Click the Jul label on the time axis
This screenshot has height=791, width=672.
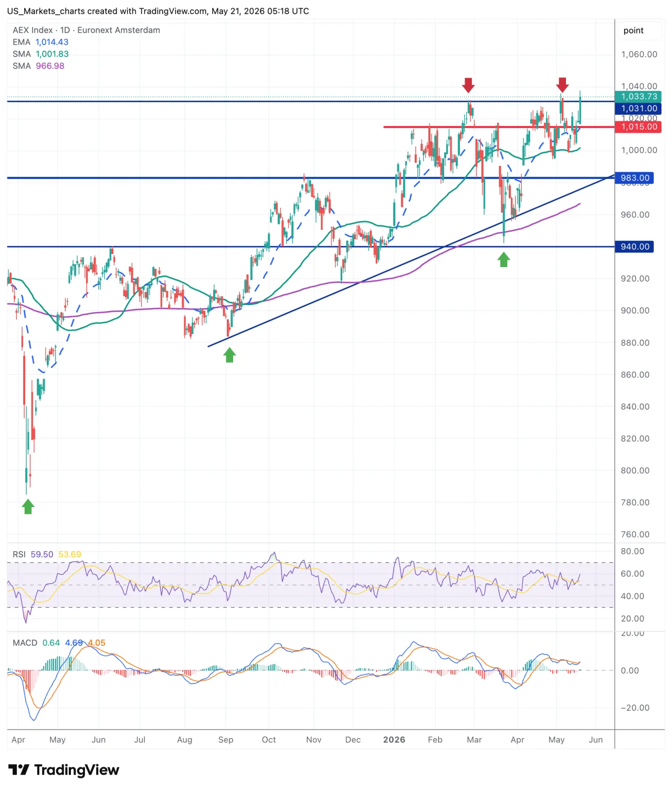coord(140,740)
